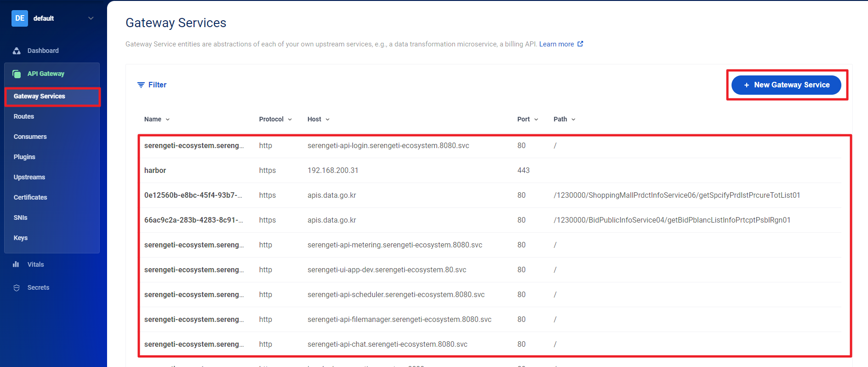
Task: Click the external link icon beside Learn more
Action: 580,44
